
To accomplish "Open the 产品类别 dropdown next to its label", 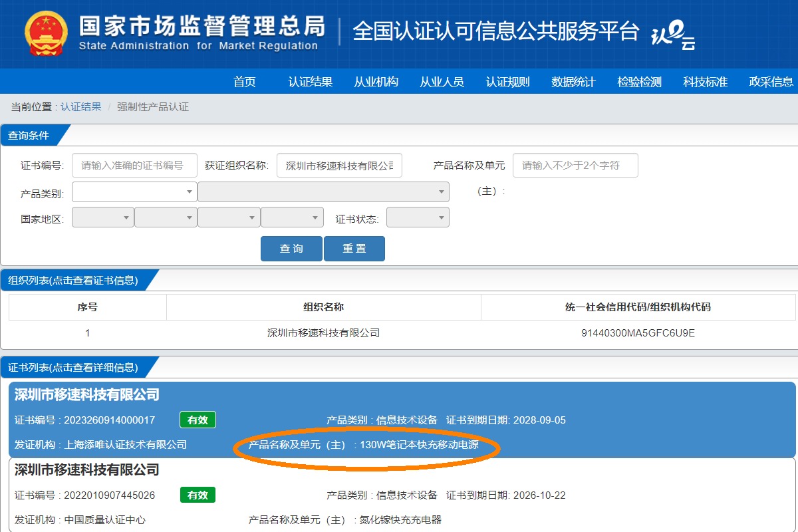I will point(134,192).
